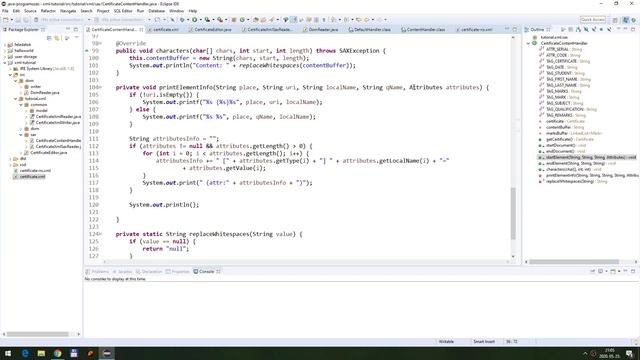Expand the user-storage project

pos(5,57)
